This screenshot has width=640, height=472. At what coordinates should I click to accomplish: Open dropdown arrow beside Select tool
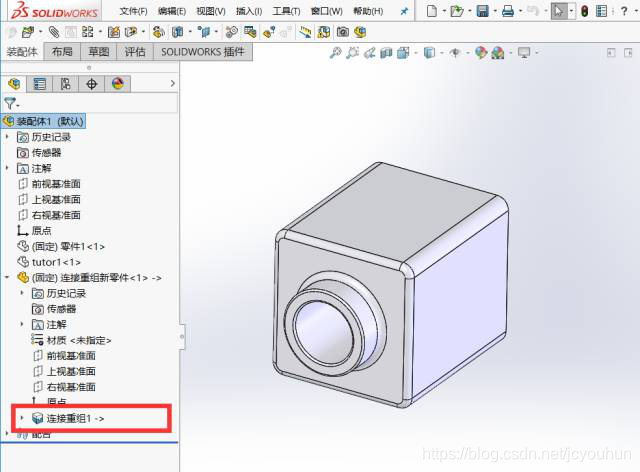571,11
